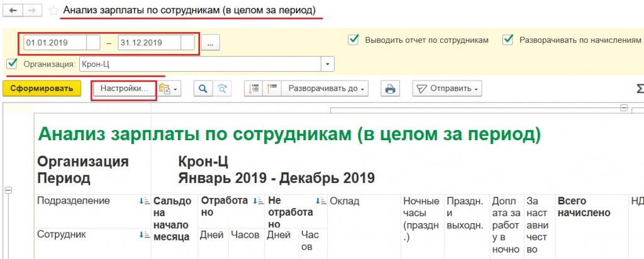
Task: Sort by the Не отработано column icon
Action: point(321,201)
